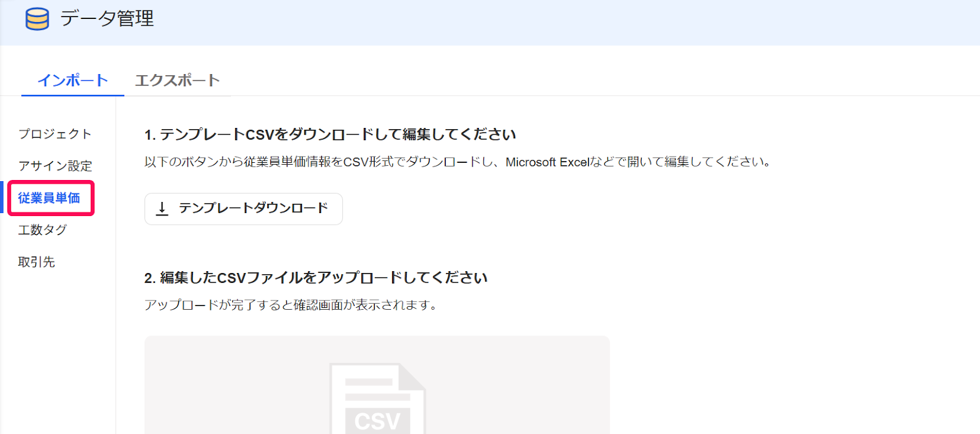This screenshot has width=980, height=434.
Task: Open 工数タグ in the sidebar
Action: [x=42, y=230]
